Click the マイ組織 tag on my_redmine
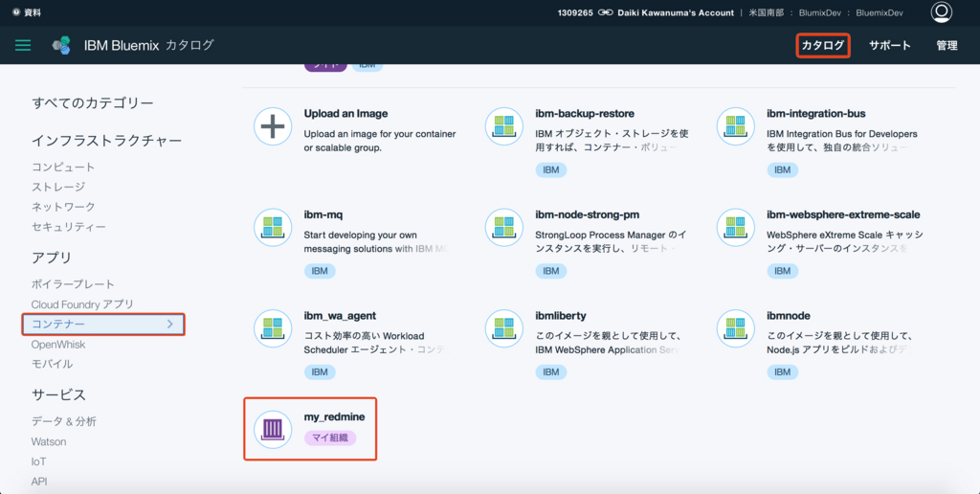 pyautogui.click(x=330, y=438)
